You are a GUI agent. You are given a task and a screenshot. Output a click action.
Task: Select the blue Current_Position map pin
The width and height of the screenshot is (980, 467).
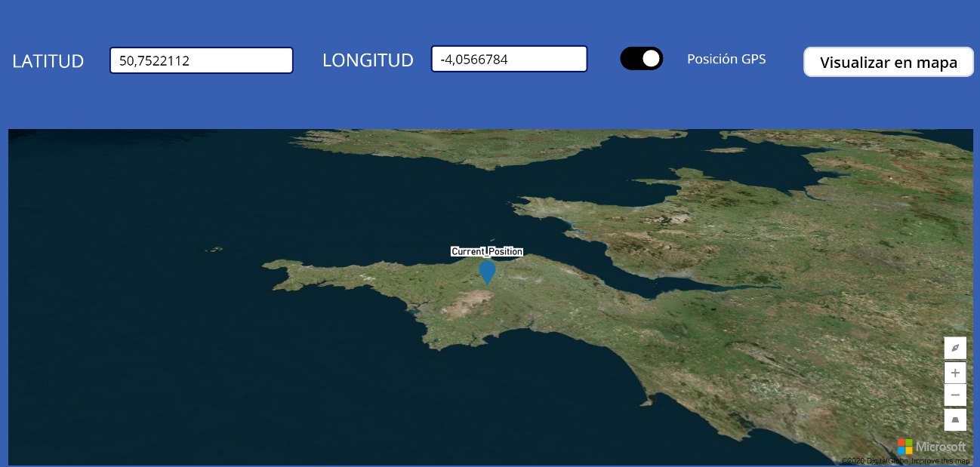tap(487, 272)
